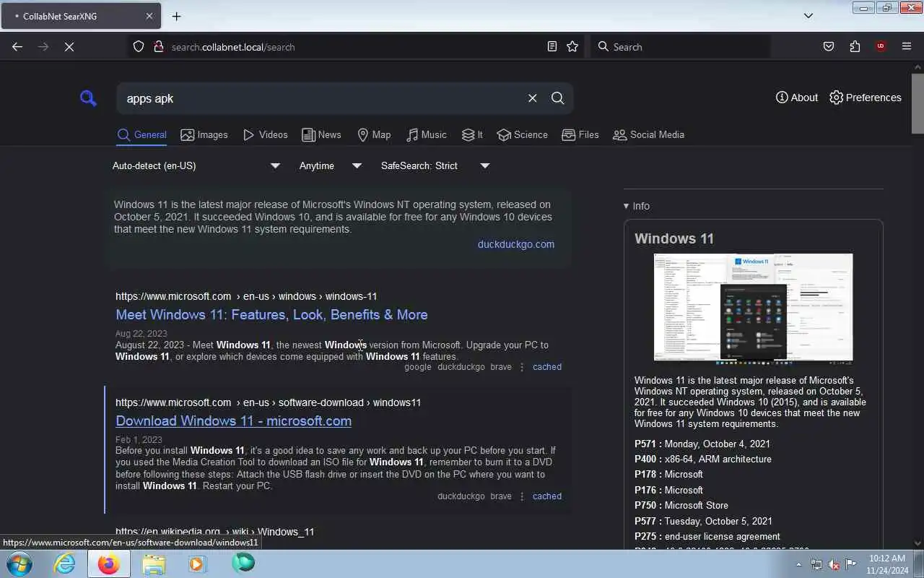Open Windows Explorer folder from the taskbar
Screen dimensions: 924x578
pos(154,564)
